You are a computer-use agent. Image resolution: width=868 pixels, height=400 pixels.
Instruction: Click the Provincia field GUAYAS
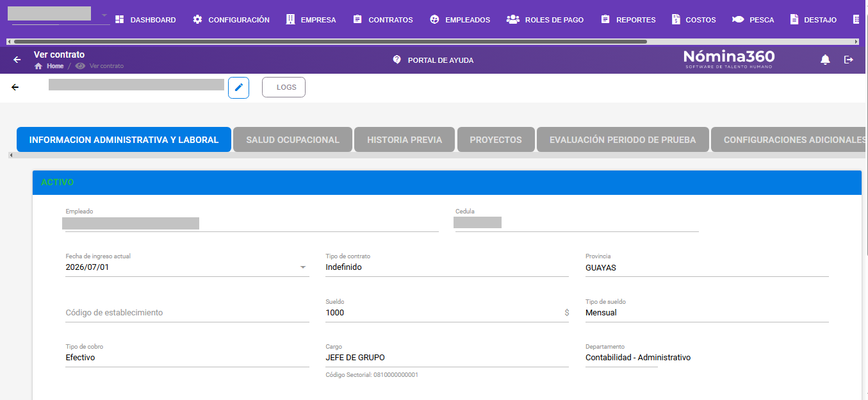pos(707,264)
